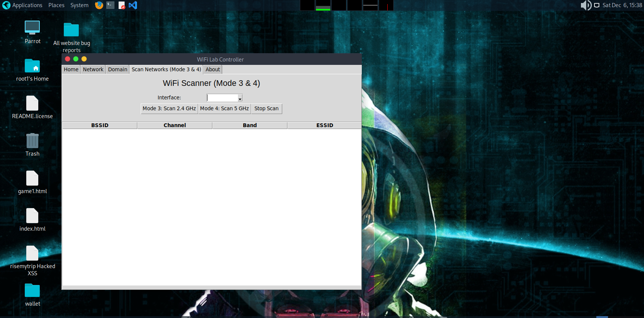Image resolution: width=644 pixels, height=318 pixels.
Task: Click the volume speaker icon
Action: pyautogui.click(x=586, y=5)
